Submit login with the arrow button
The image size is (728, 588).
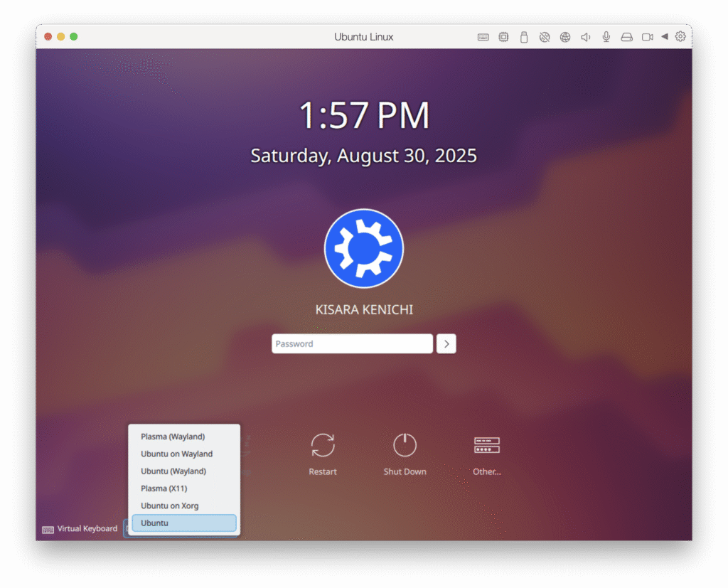(x=446, y=343)
